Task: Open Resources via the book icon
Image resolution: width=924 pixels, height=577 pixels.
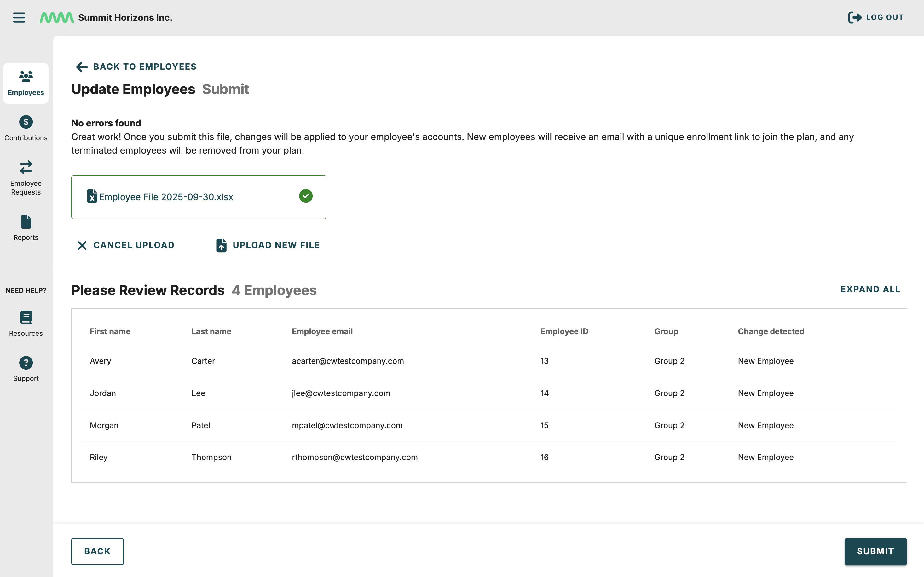Action: point(26,318)
